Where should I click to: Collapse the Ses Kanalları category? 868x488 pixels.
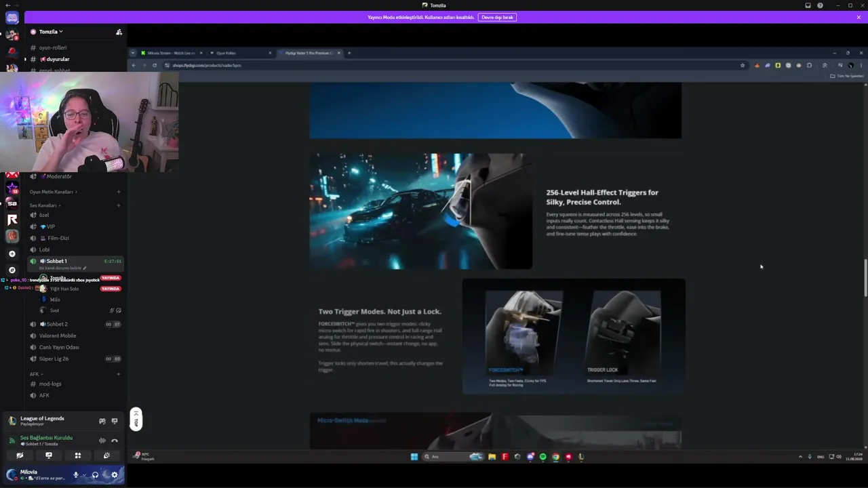pos(45,205)
